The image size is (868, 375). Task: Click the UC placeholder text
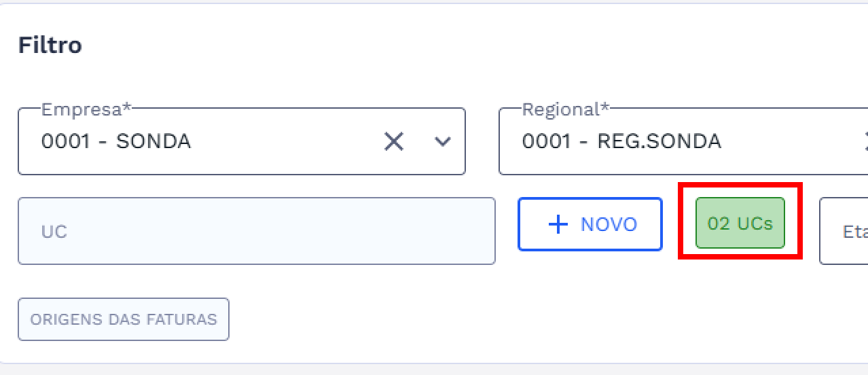coord(54,232)
